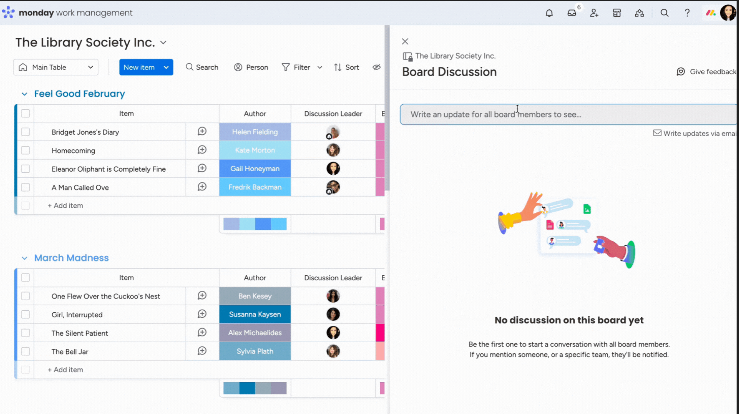Check the Girl, Interrupted row
This screenshot has height=414, width=739.
(25, 315)
